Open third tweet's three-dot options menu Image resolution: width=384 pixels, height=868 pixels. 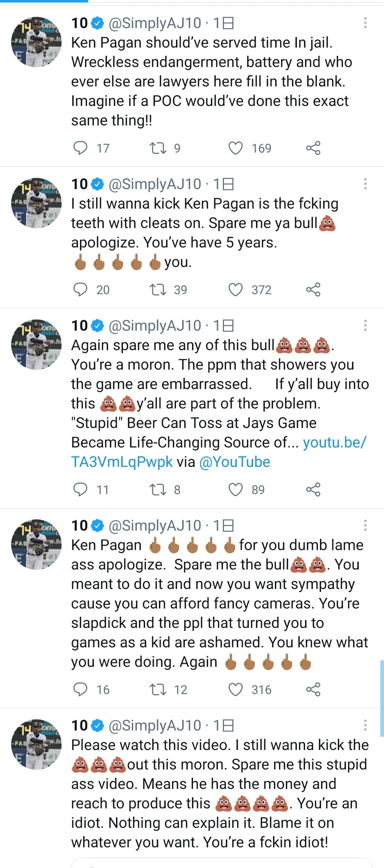click(x=365, y=326)
